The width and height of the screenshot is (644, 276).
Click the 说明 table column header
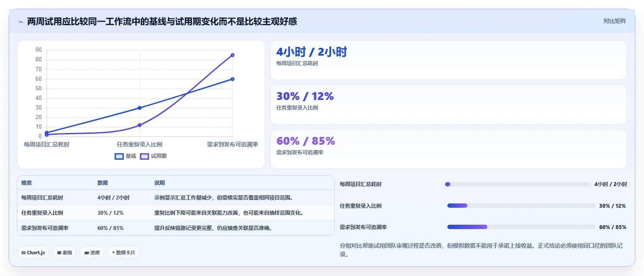click(160, 183)
